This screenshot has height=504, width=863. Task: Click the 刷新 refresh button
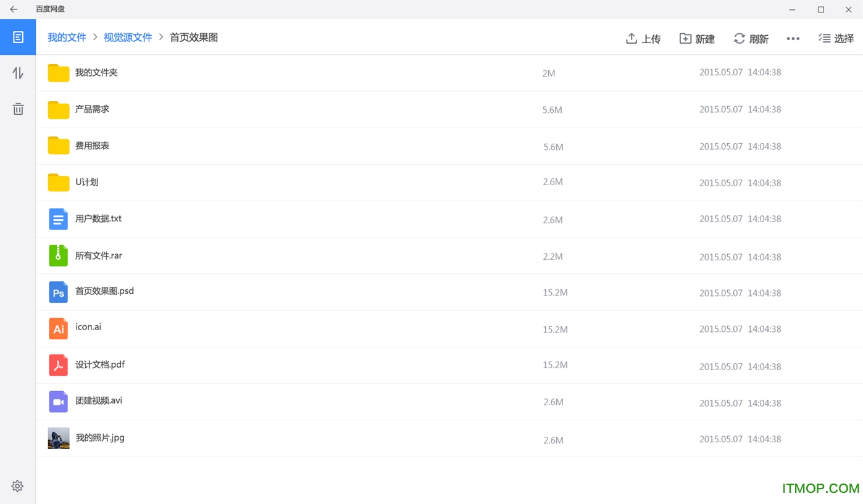tap(751, 39)
